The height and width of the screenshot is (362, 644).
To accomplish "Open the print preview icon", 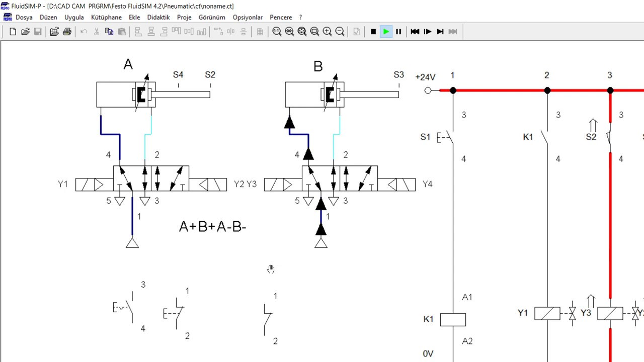I will [x=54, y=31].
